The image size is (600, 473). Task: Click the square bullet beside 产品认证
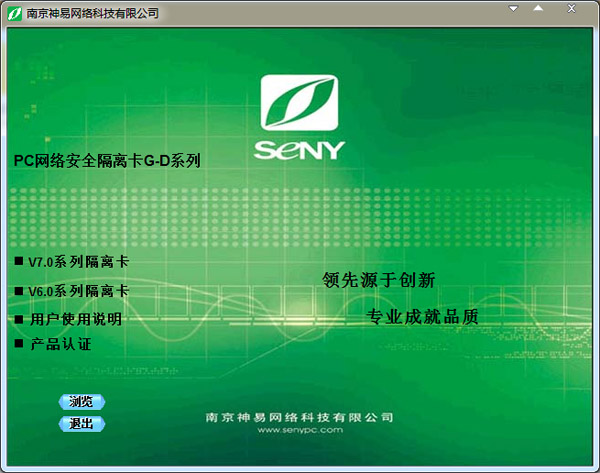coord(18,344)
